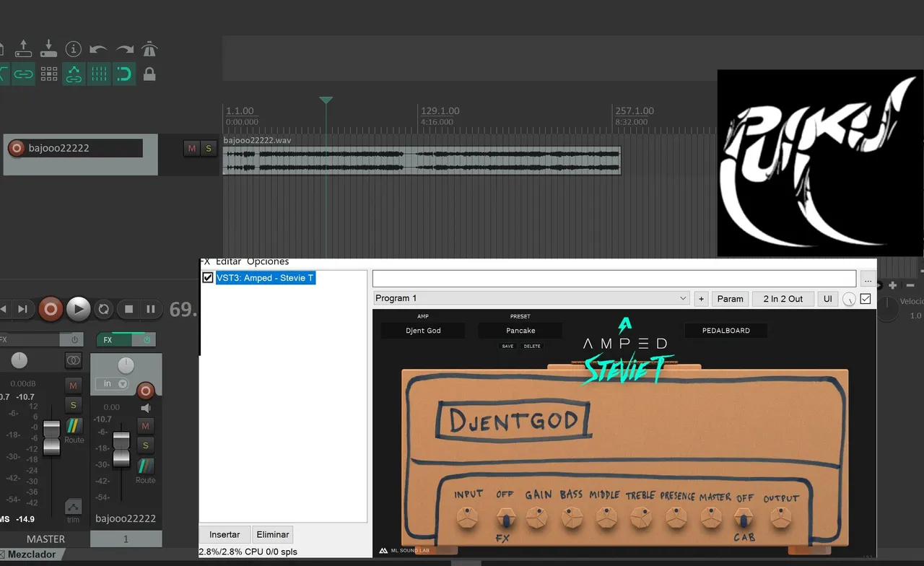Mute bajooo22222 in mixer channel

[x=145, y=427]
